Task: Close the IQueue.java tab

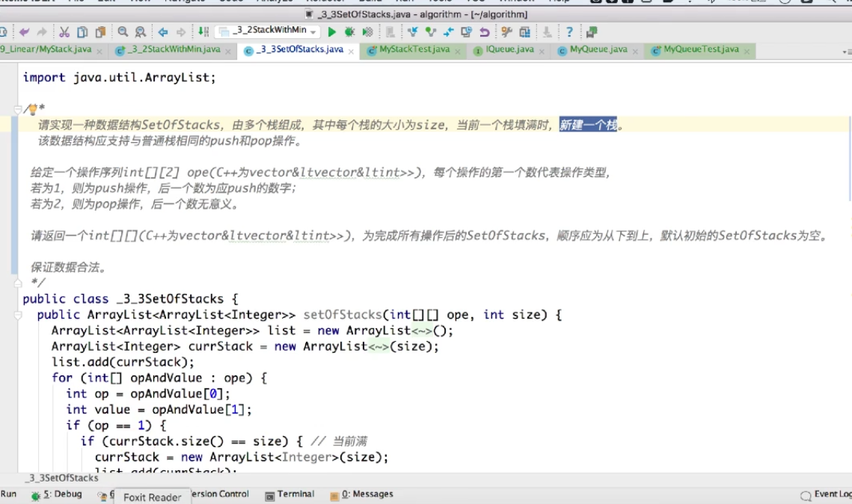Action: [542, 52]
